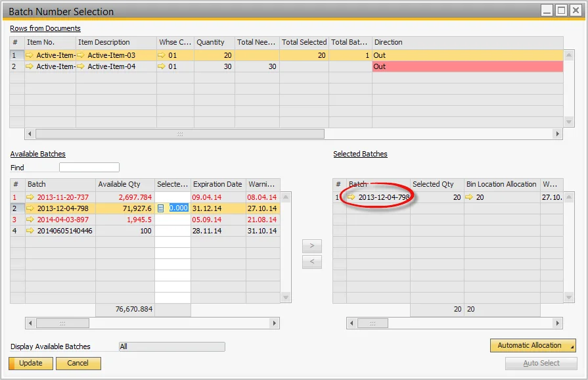Open link arrow for Item No. in row 1

click(30, 55)
